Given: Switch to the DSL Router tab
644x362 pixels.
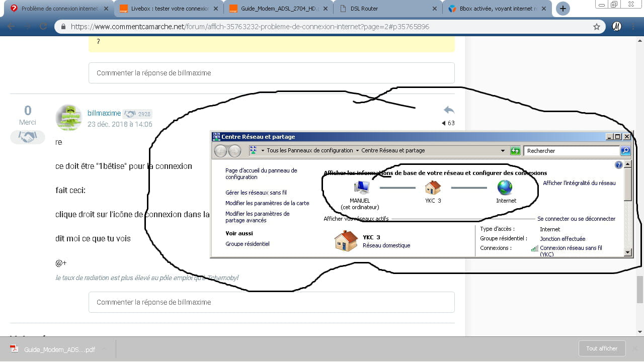Looking at the screenshot, I should (382, 9).
